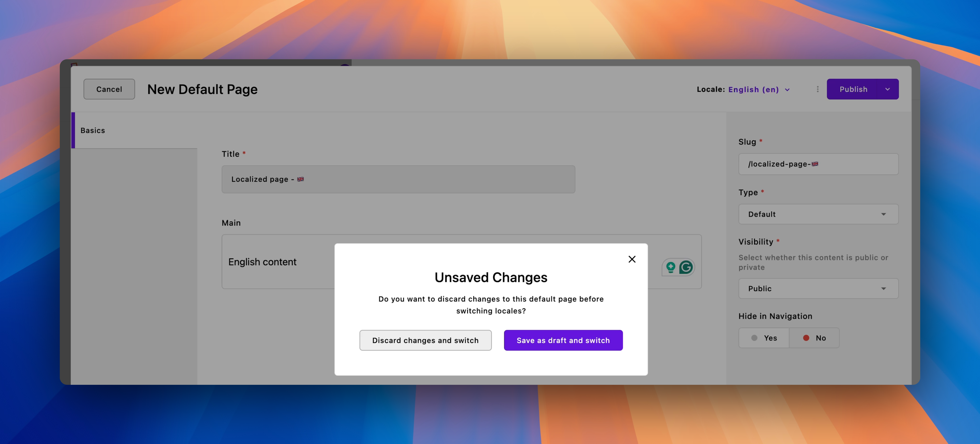Open Grammarly suggestions via the lightbulb icon
Viewport: 980px width, 444px height.
(x=671, y=267)
